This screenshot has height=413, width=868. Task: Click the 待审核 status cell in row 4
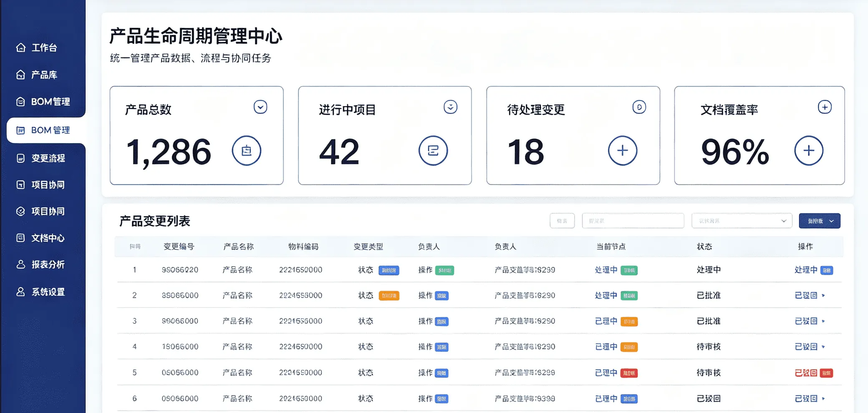(x=709, y=347)
